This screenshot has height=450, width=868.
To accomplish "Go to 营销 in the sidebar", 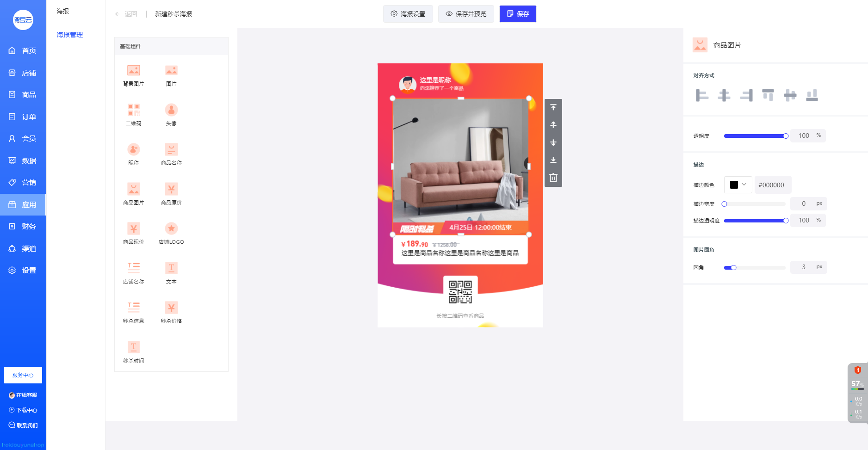I will [x=23, y=182].
